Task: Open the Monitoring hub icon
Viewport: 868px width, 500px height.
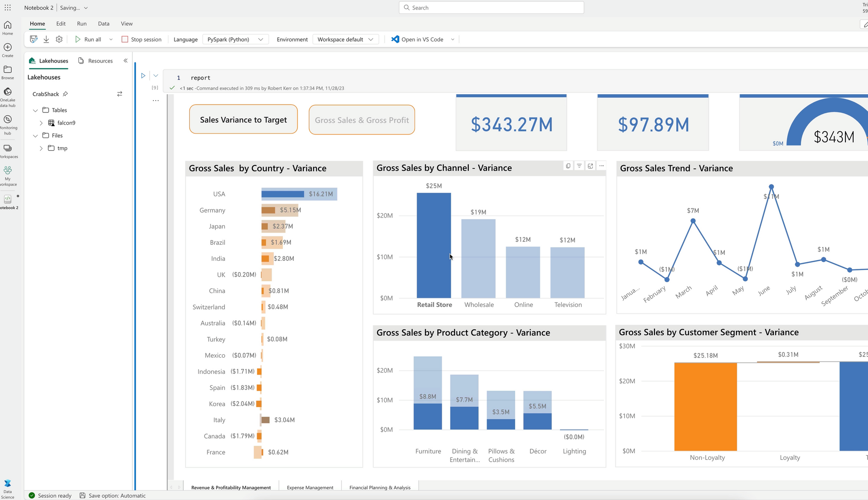Action: coord(8,119)
